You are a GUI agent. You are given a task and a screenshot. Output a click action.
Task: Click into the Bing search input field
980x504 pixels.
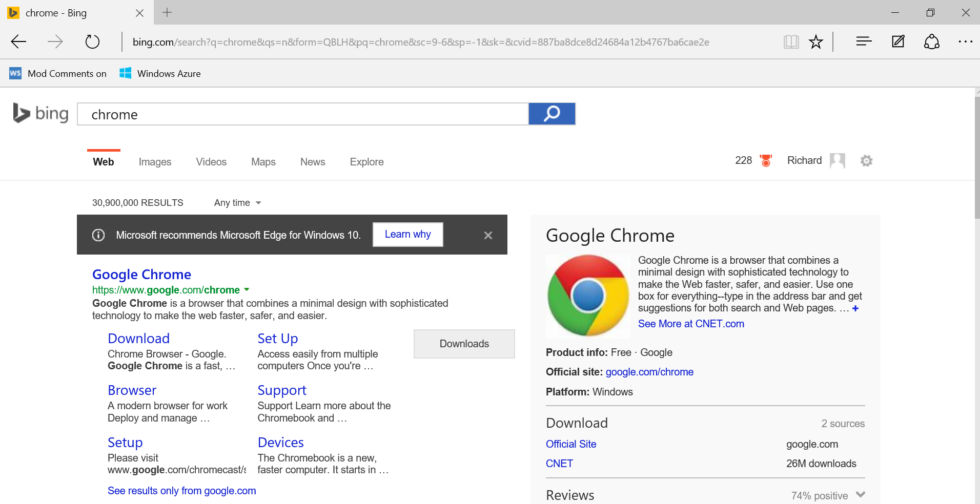click(302, 114)
